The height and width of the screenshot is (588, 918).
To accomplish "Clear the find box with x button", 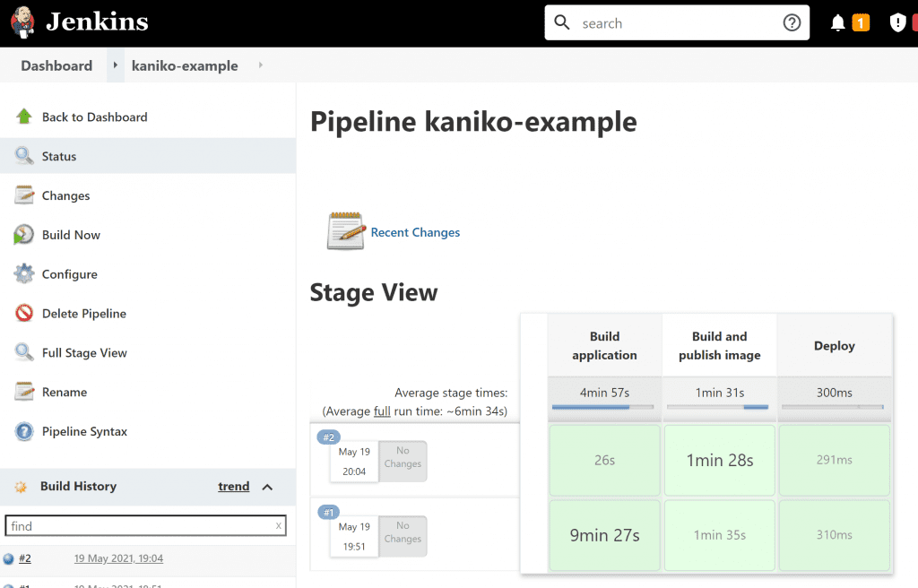I will (x=278, y=526).
